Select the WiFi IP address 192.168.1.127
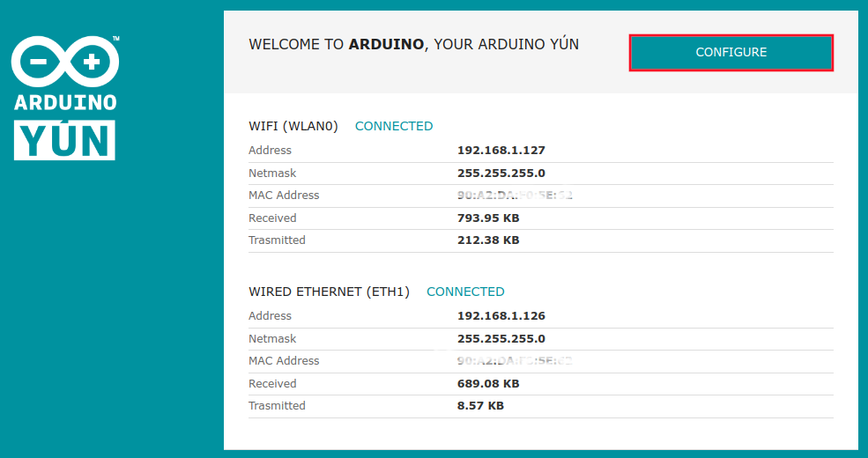The image size is (868, 458). point(501,151)
